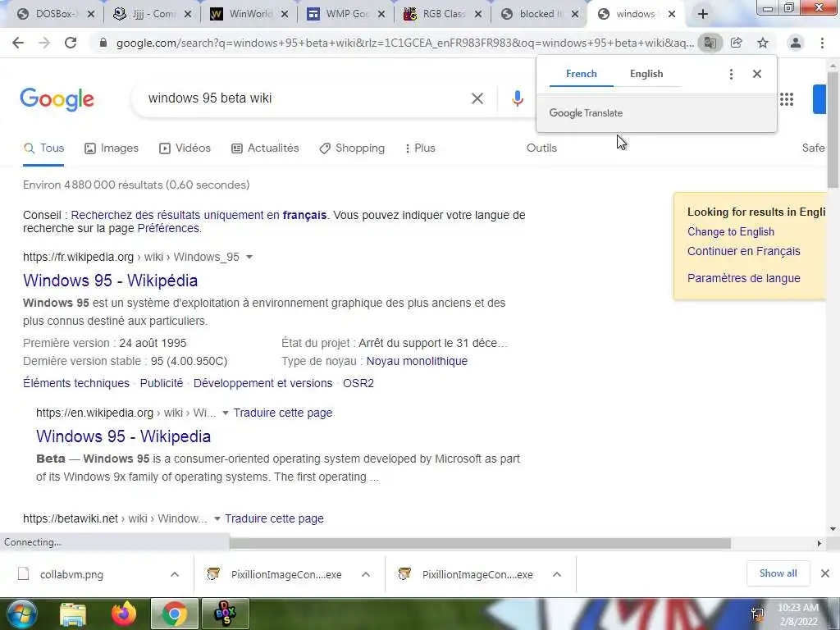Screen dimensions: 840x630
Task: Click the horizontal scrollbar thumb
Action: (480, 544)
